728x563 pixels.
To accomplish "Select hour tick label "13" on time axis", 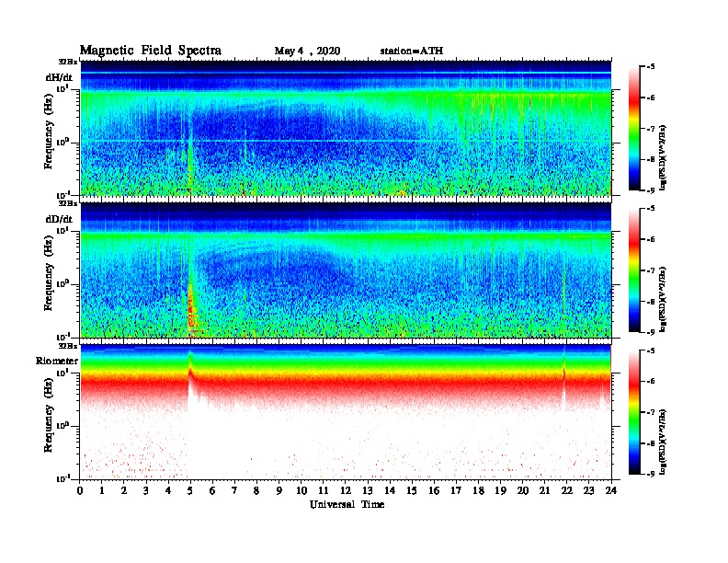I will pyautogui.click(x=368, y=490).
